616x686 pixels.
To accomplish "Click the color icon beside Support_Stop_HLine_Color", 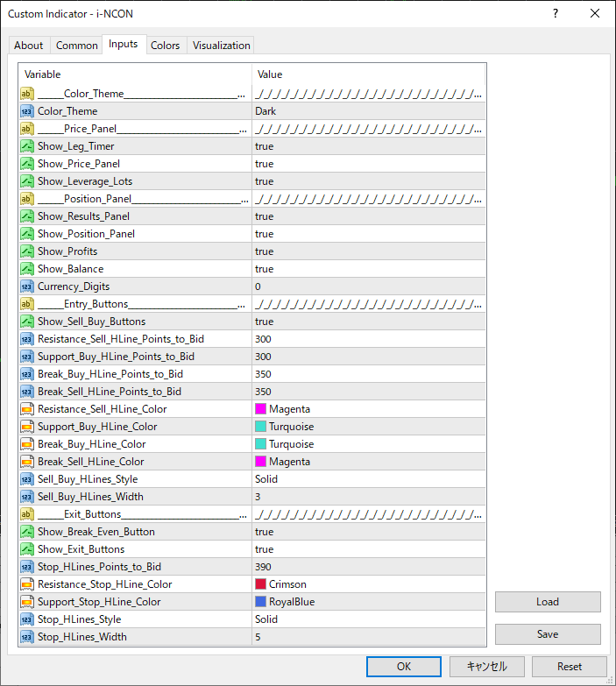I will pos(26,602).
